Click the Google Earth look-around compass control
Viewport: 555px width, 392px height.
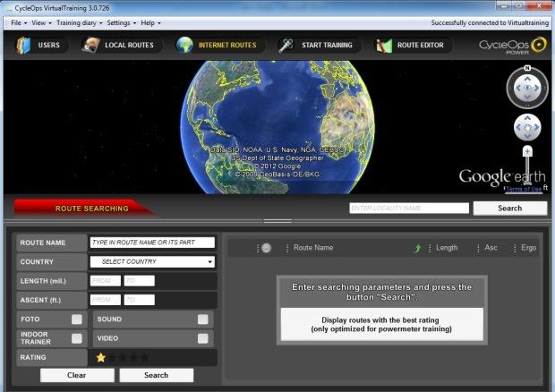(527, 89)
